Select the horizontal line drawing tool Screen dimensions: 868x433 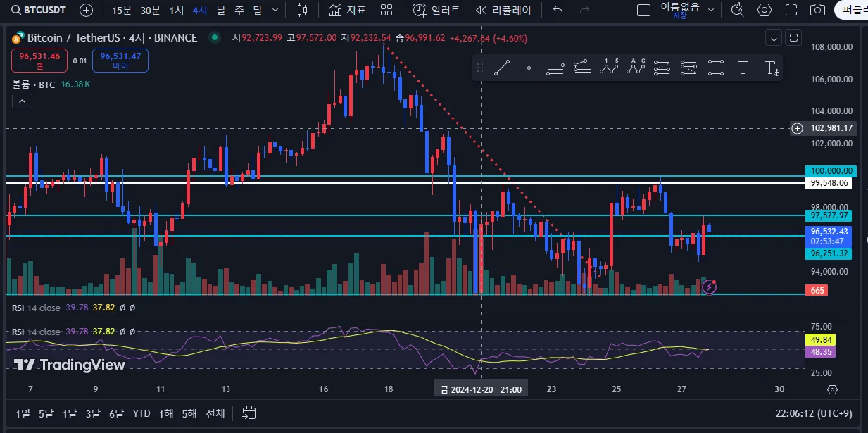point(529,68)
